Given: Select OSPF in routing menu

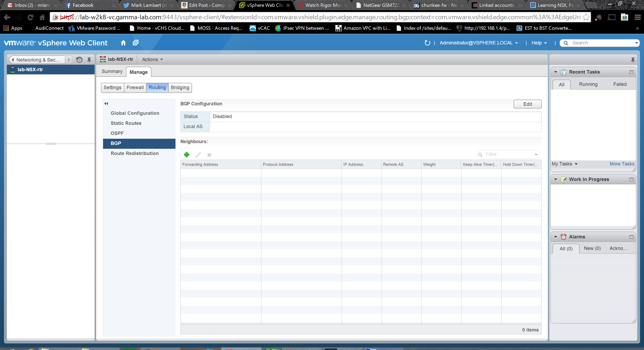Looking at the screenshot, I should [x=117, y=133].
